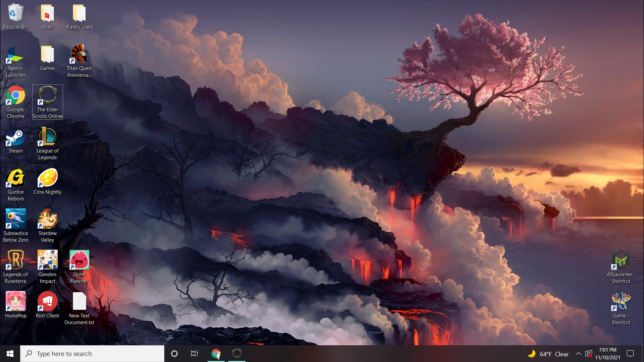
Task: Select the Citra Nightly shortcut
Action: (47, 181)
